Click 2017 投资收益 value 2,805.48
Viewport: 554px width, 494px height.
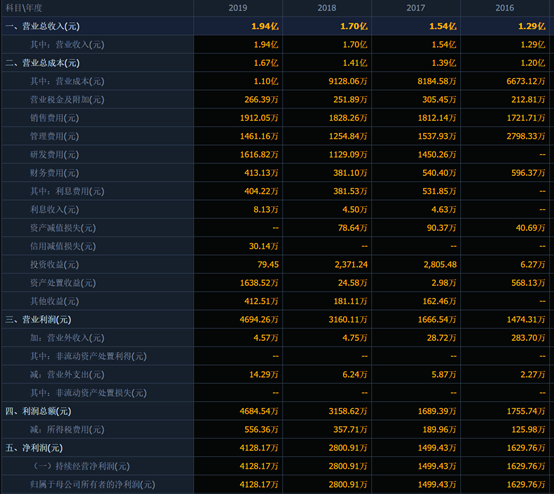tap(440, 264)
